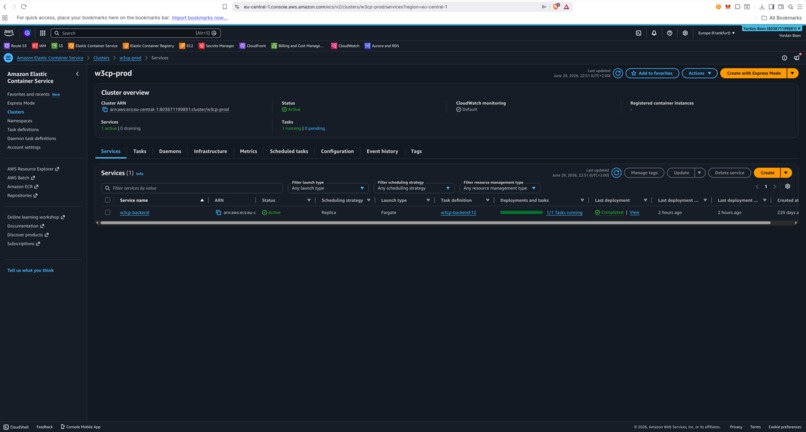Switch to the Infrastructure tab
Screen dimensions: 806x432
tap(210, 152)
